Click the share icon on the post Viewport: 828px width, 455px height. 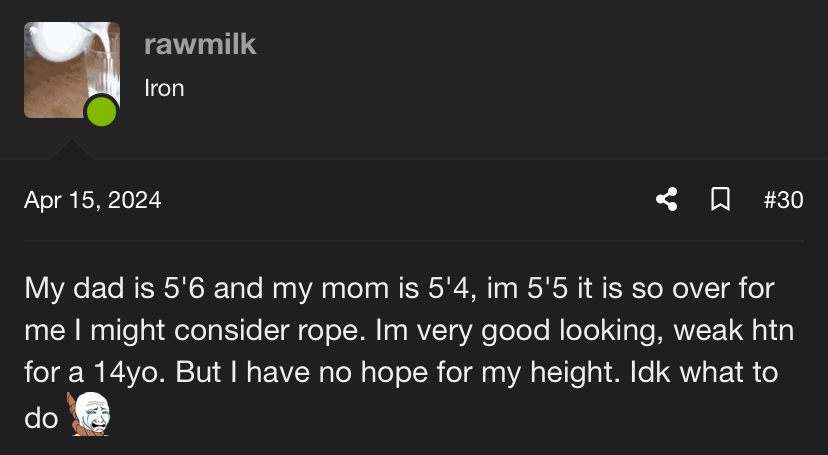point(666,200)
